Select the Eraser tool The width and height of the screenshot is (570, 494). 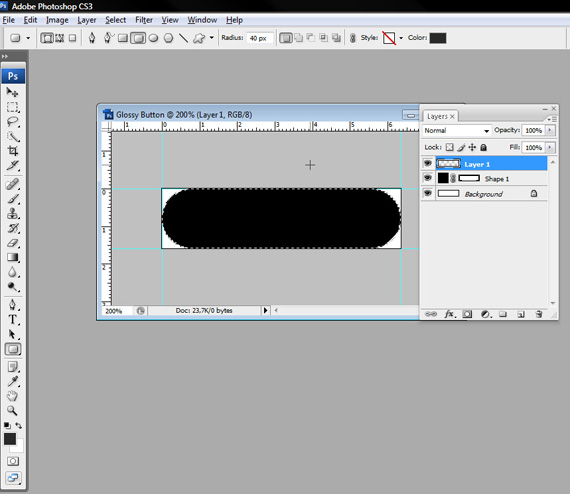point(12,243)
